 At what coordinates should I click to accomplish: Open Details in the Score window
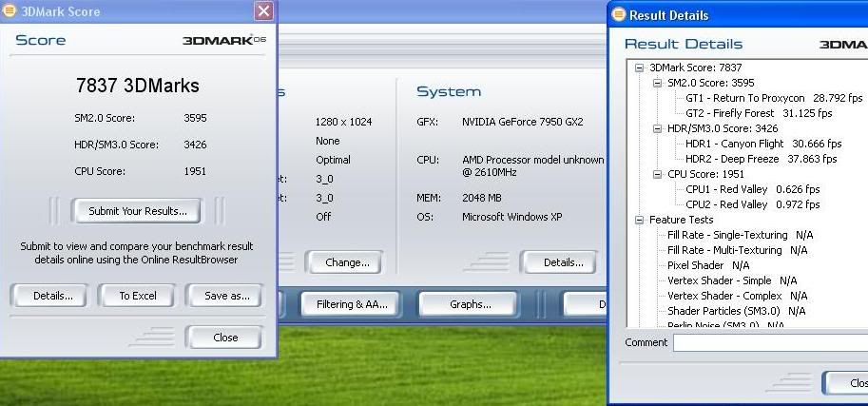click(49, 296)
